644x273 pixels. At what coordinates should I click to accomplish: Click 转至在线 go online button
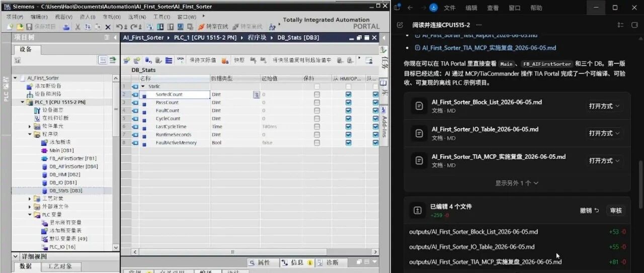(213, 27)
